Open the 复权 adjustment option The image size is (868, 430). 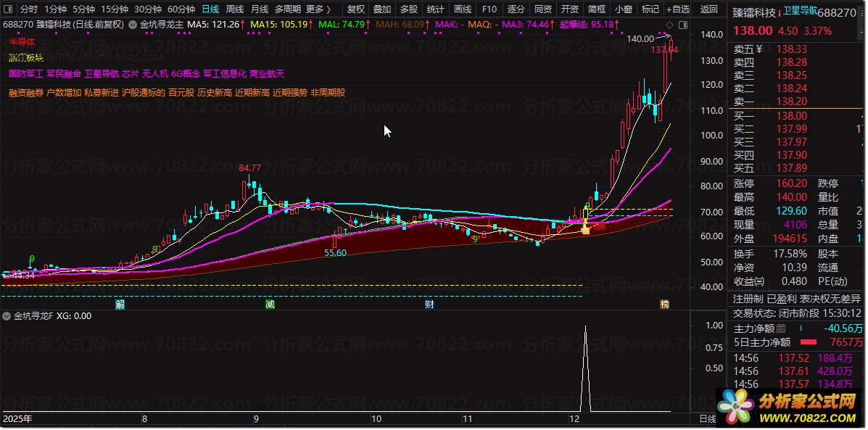pyautogui.click(x=355, y=9)
